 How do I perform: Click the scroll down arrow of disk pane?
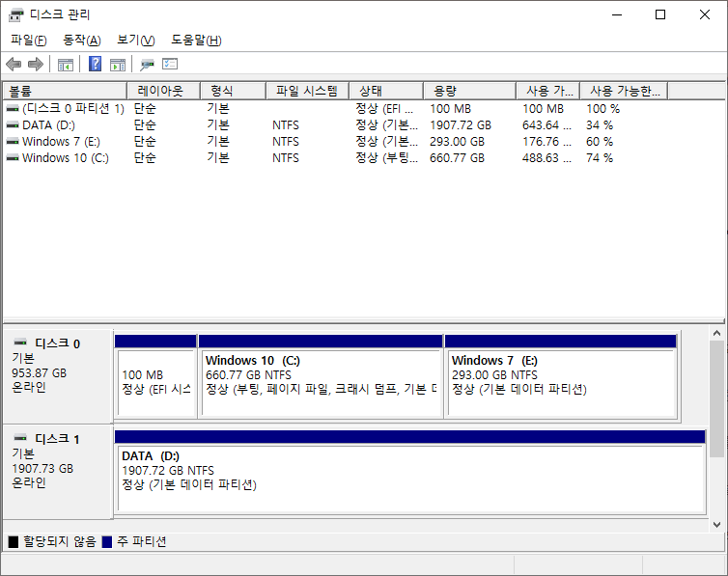point(716,525)
